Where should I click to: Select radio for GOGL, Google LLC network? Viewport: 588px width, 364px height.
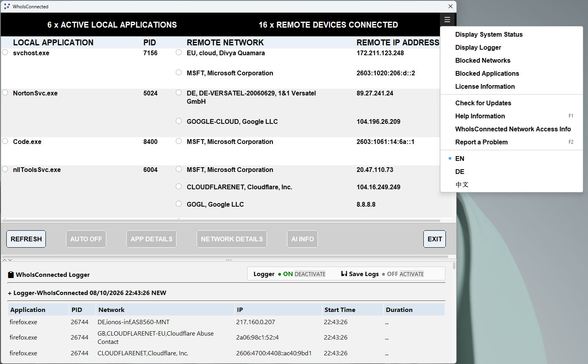(x=179, y=204)
